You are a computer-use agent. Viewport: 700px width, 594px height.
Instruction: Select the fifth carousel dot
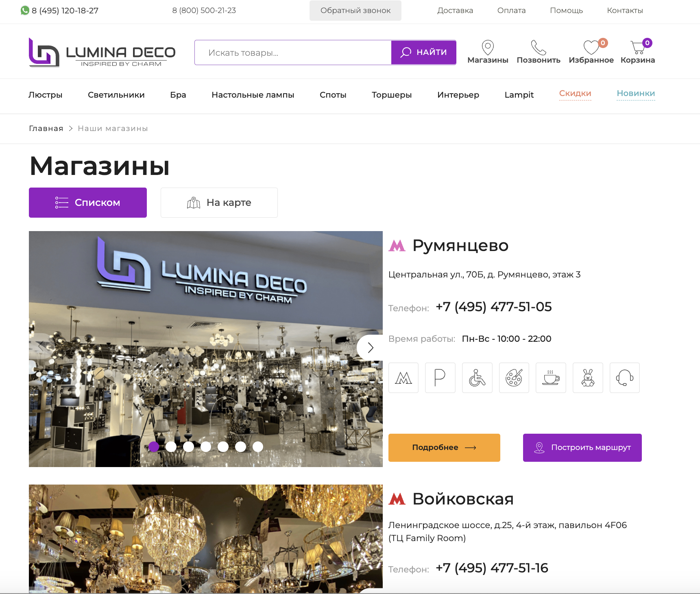(223, 447)
